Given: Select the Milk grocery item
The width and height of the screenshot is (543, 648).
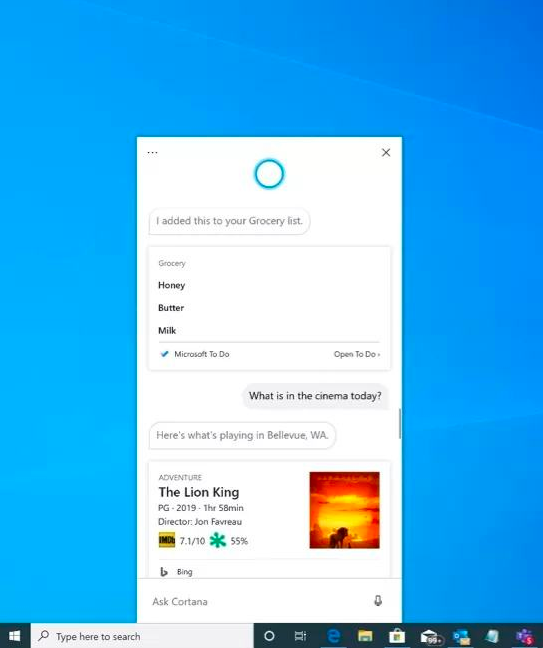Looking at the screenshot, I should pyautogui.click(x=167, y=331).
